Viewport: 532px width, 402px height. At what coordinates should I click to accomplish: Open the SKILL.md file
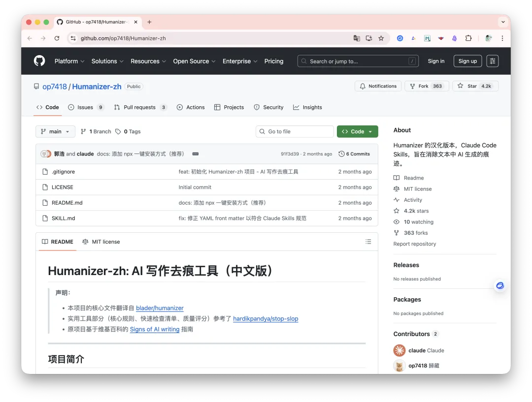[x=64, y=218]
